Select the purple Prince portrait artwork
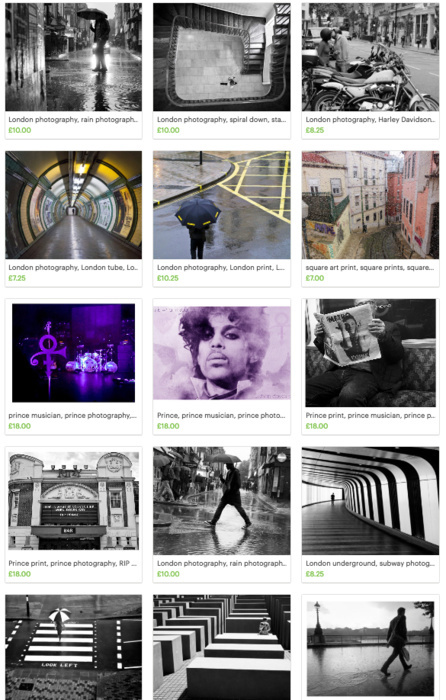446x700 pixels. [222, 353]
